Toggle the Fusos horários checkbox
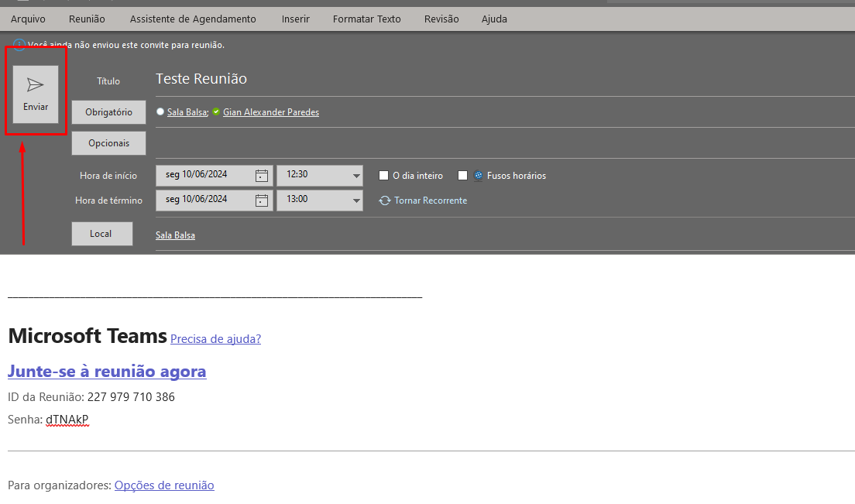This screenshot has height=504, width=855. (x=463, y=176)
